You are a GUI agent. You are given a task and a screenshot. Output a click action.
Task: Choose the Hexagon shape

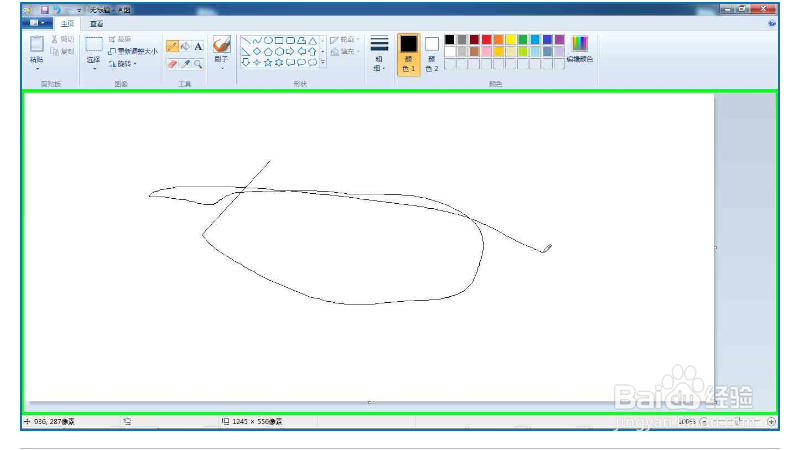(279, 52)
